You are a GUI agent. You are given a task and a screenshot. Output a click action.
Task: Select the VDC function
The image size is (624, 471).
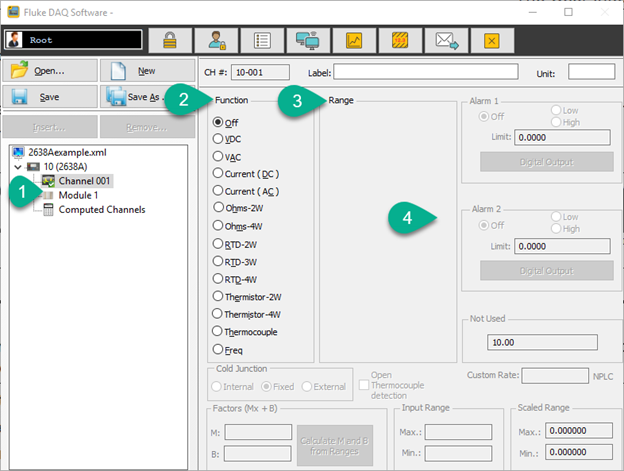(x=218, y=138)
